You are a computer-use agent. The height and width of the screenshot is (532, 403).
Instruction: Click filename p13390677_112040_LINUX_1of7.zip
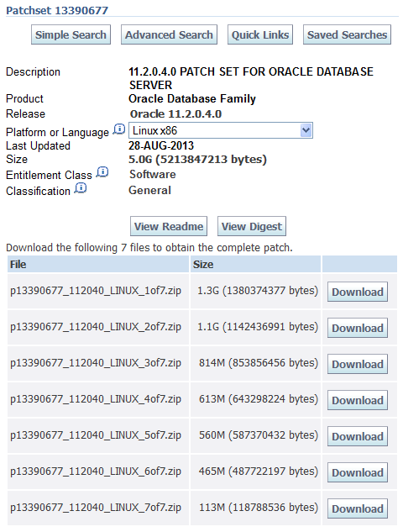pos(96,291)
